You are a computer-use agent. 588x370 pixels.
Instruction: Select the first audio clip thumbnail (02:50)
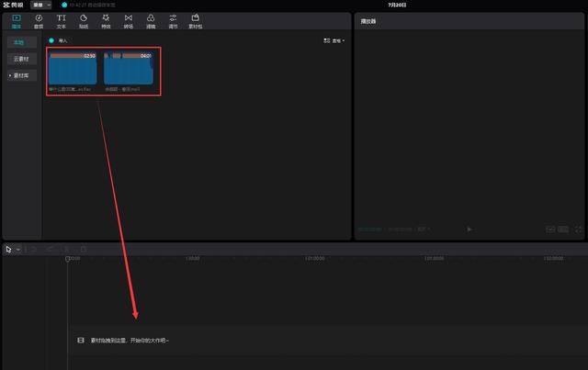[x=73, y=68]
